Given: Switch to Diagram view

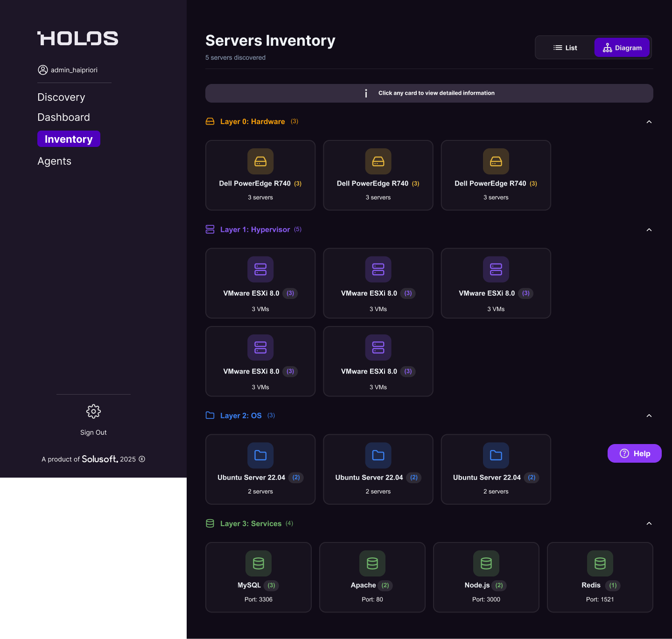Looking at the screenshot, I should [x=622, y=48].
